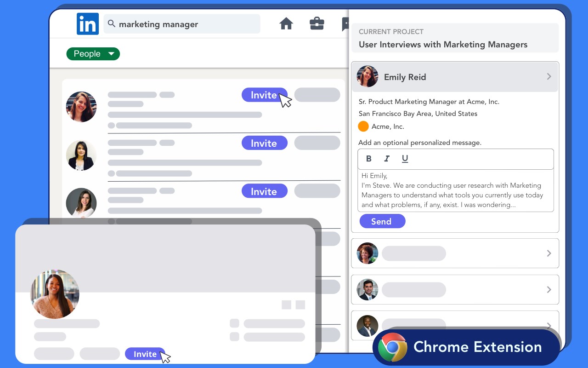
Task: Click first small square icon on profile card
Action: pyautogui.click(x=286, y=305)
